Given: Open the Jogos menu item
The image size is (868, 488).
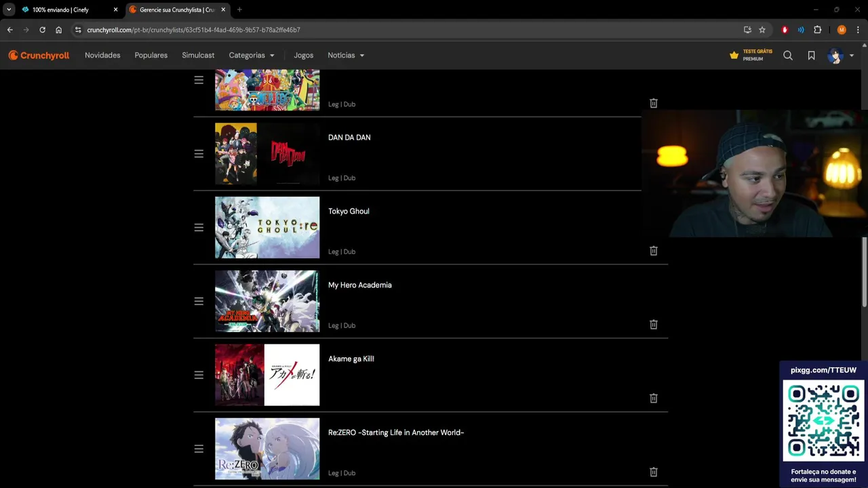Looking at the screenshot, I should pyautogui.click(x=304, y=56).
